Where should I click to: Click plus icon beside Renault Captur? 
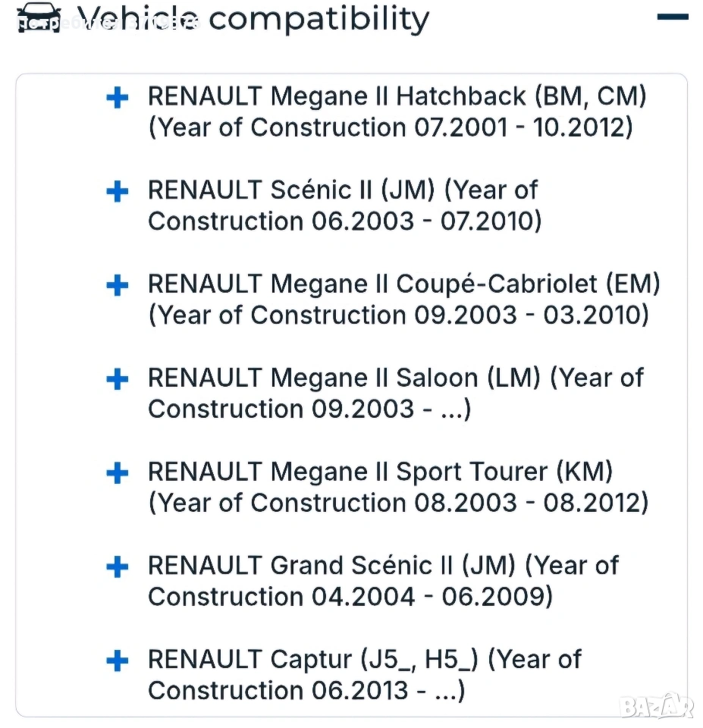pos(117,661)
